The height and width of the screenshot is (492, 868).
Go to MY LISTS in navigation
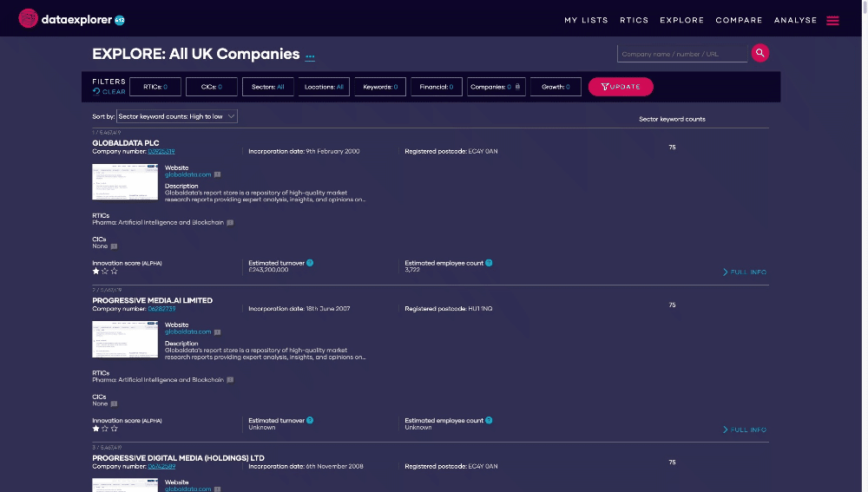586,20
